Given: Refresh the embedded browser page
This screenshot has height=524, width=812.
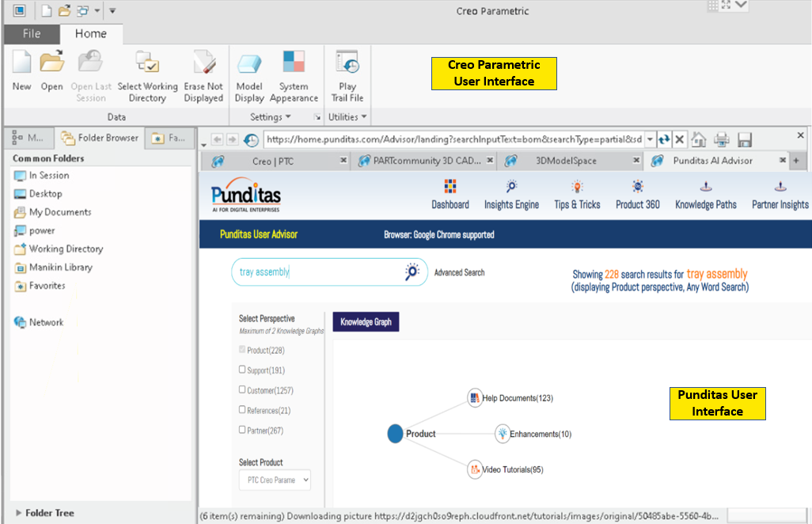Looking at the screenshot, I should click(x=664, y=139).
